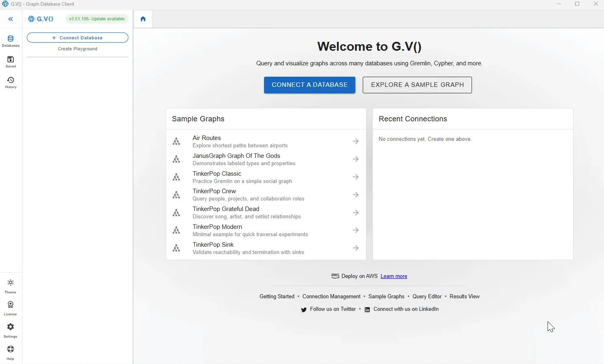The width and height of the screenshot is (604, 364).
Task: Click the Air Routes graph icon
Action: click(177, 141)
